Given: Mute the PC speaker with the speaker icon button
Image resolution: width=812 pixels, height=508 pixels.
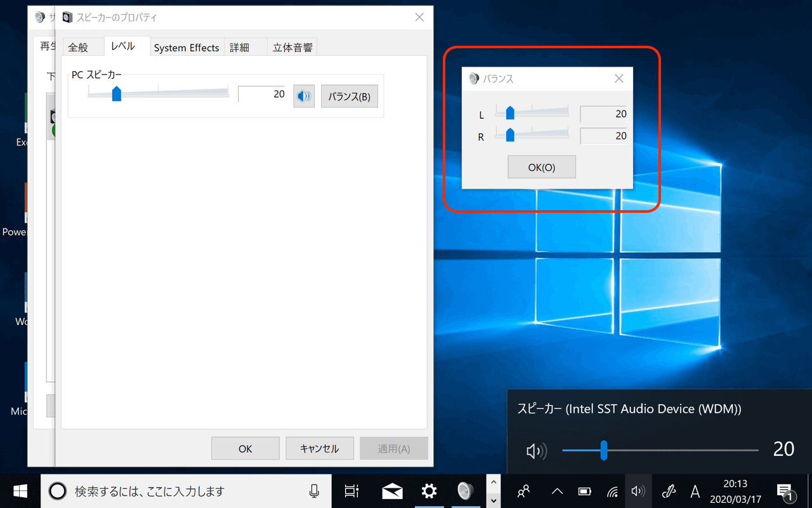Looking at the screenshot, I should click(x=304, y=97).
